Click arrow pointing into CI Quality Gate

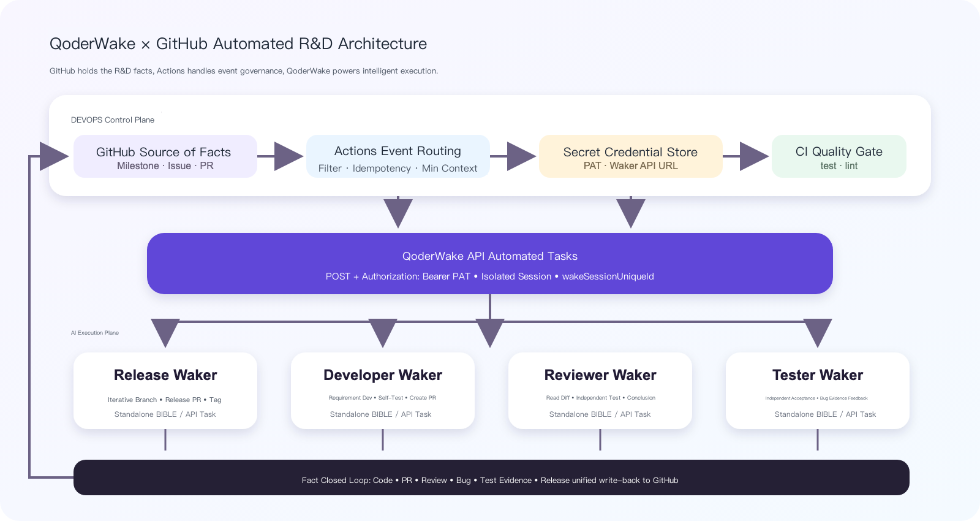754,156
